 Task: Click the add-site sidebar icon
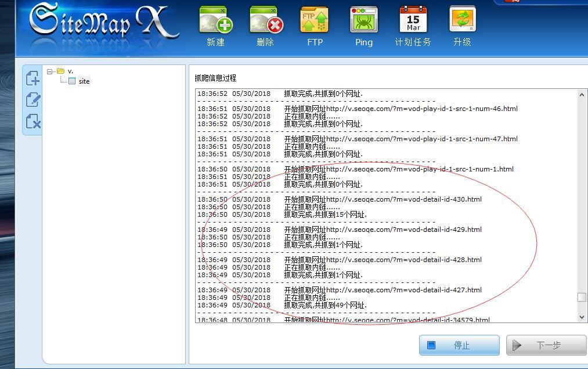(33, 78)
